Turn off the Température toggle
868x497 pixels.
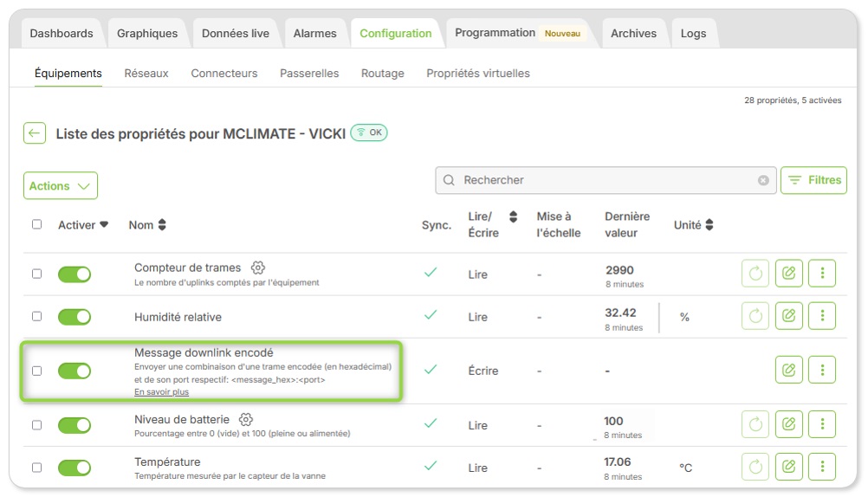point(74,468)
